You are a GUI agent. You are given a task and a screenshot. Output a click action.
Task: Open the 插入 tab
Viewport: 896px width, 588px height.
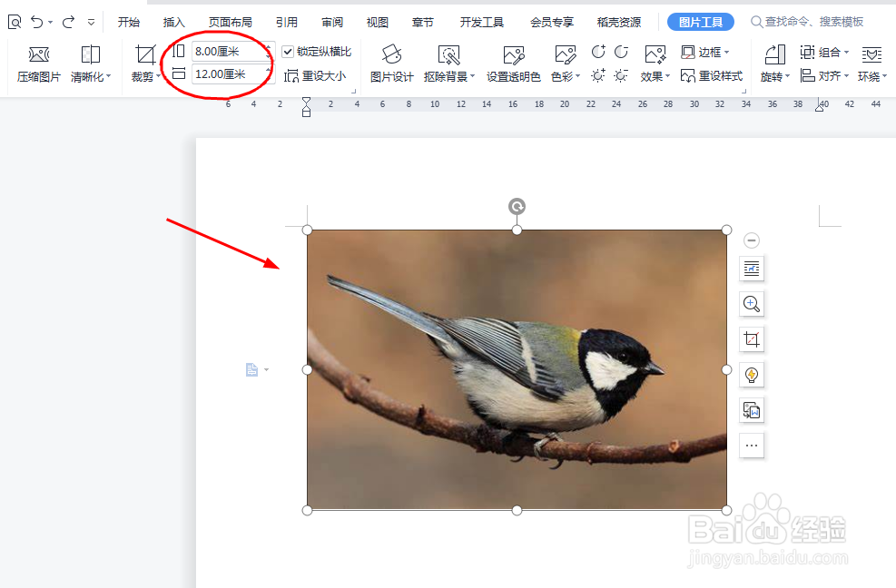[x=173, y=23]
